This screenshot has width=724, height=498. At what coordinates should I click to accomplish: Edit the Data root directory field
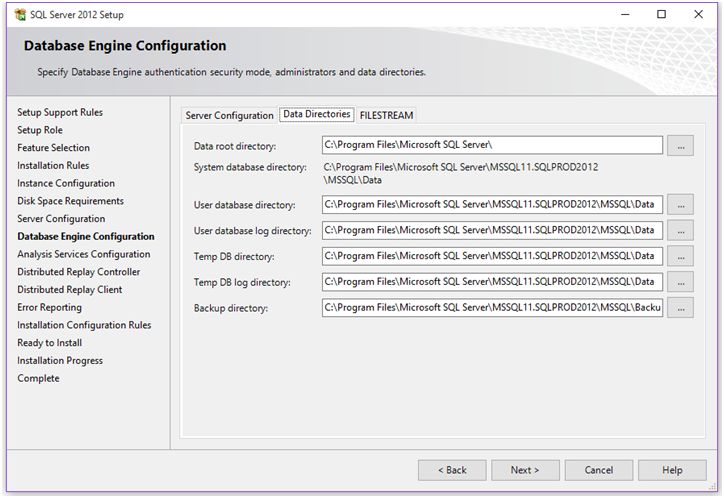click(492, 146)
